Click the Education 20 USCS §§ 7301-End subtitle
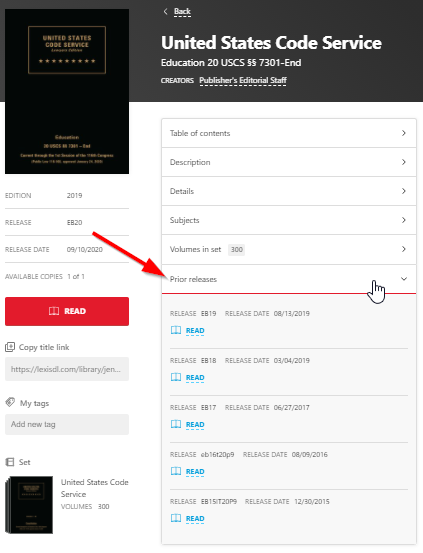 pyautogui.click(x=231, y=63)
